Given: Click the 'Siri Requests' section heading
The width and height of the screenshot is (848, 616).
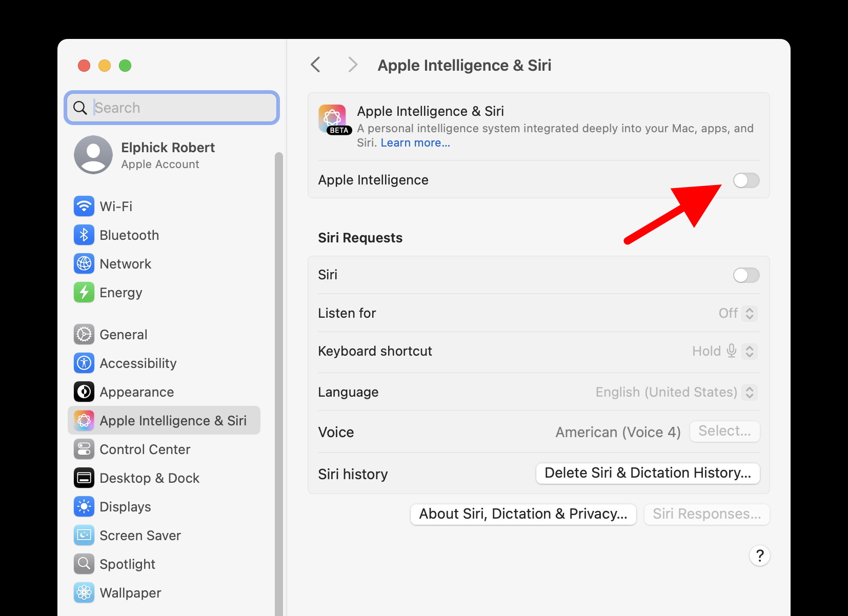Looking at the screenshot, I should (x=360, y=238).
